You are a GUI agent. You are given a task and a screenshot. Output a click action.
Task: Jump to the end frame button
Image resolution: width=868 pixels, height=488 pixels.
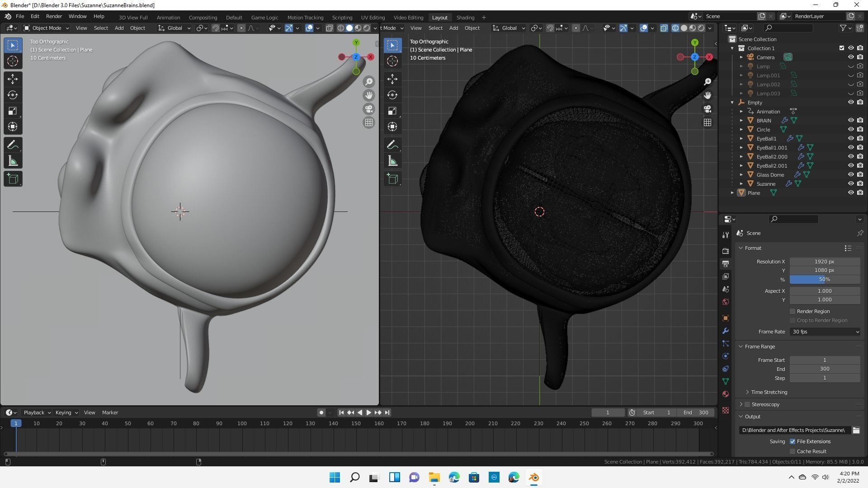(x=387, y=413)
